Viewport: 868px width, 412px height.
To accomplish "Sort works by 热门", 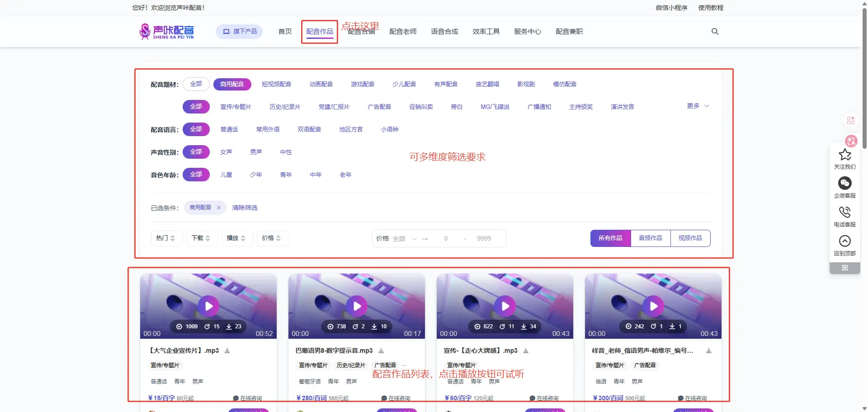I will 165,238.
